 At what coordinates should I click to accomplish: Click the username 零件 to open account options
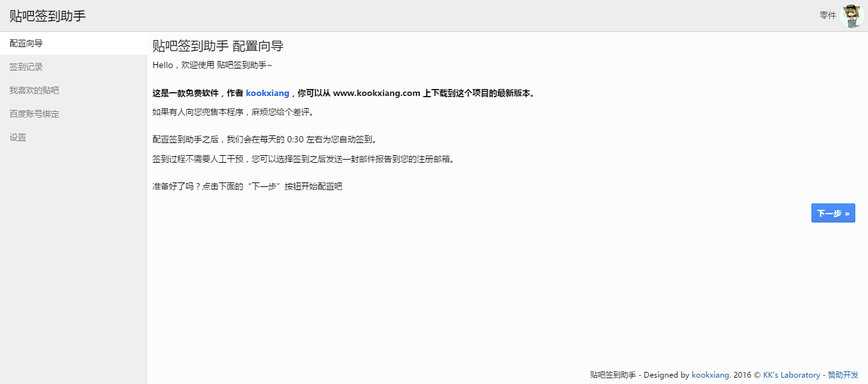[827, 15]
